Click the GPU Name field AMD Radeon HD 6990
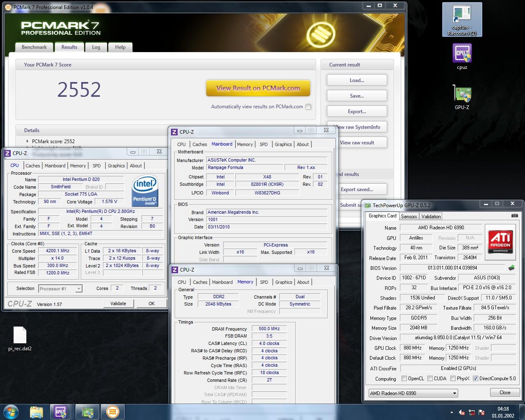The image size is (525, 420). 441,228
